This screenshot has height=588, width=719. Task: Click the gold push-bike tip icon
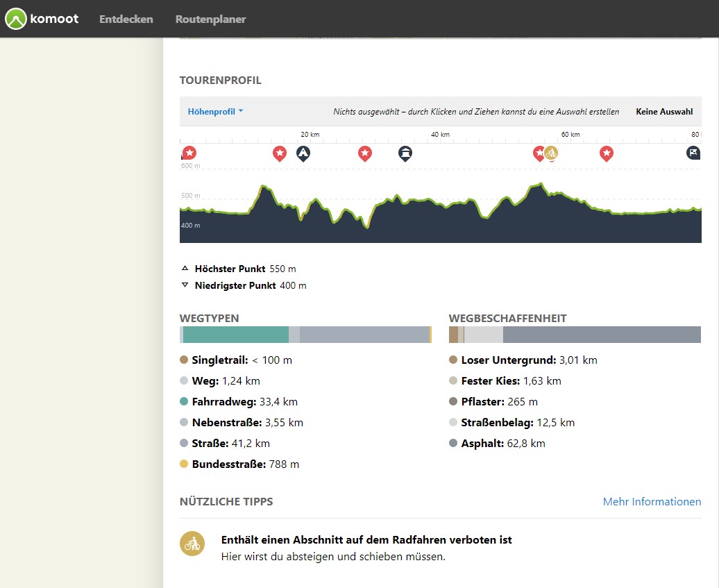(x=192, y=544)
